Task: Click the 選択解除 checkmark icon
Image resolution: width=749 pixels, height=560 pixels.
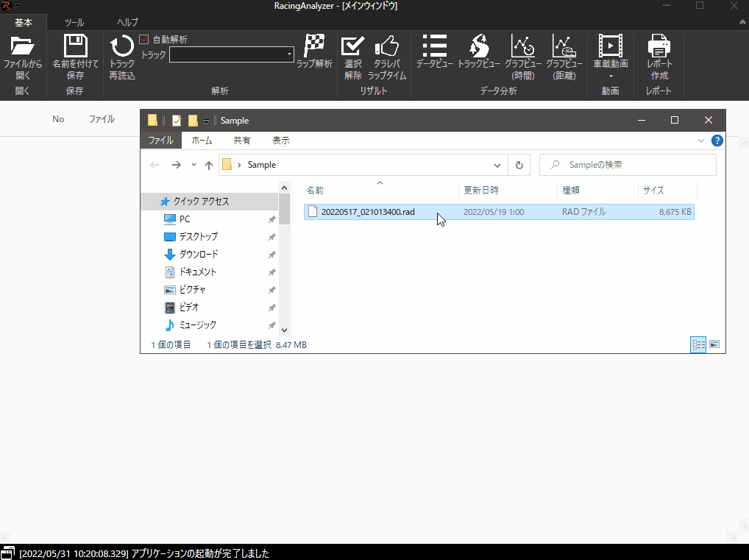Action: click(x=353, y=46)
